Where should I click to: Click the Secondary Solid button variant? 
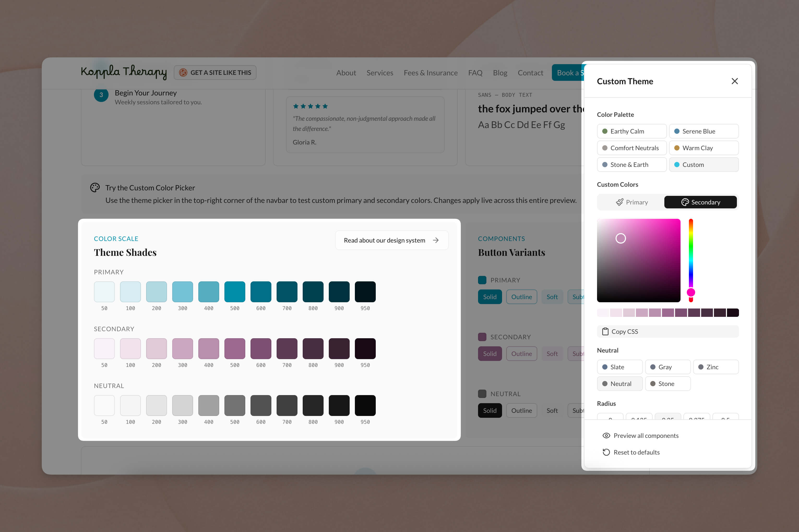pos(490,354)
